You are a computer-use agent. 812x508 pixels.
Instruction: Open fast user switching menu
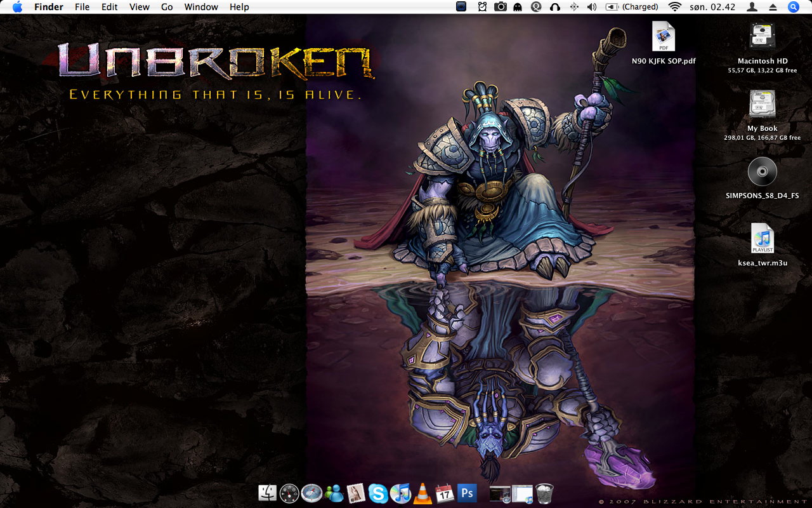coord(752,7)
